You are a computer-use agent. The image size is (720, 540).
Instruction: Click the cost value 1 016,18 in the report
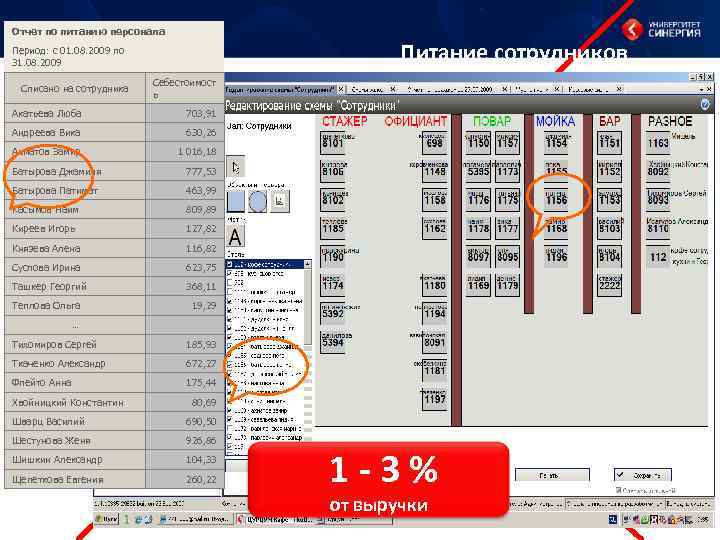(x=197, y=152)
